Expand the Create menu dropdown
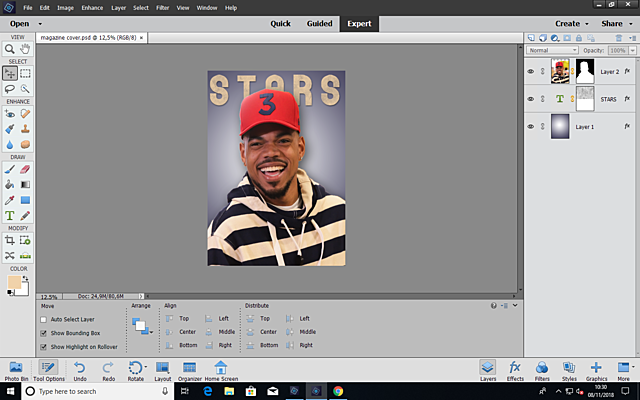 (587, 24)
